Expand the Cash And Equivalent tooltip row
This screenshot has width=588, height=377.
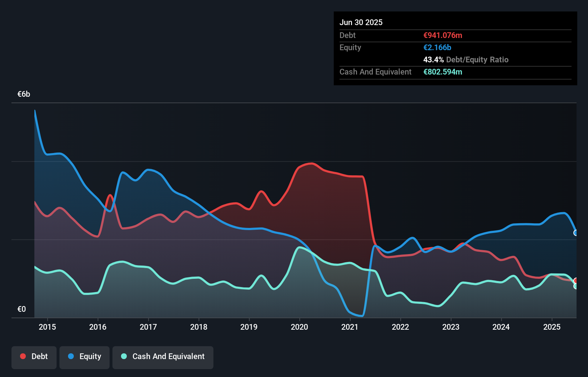tap(375, 72)
